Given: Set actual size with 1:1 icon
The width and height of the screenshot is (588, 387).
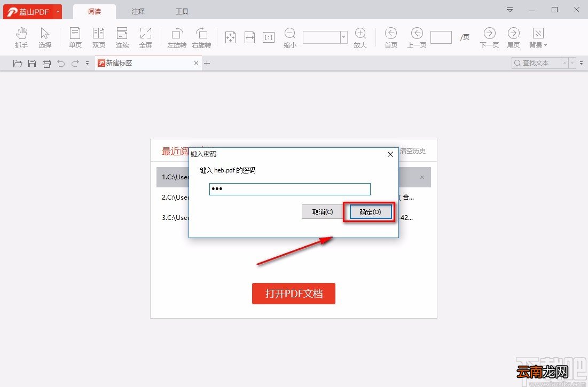Looking at the screenshot, I should (269, 37).
